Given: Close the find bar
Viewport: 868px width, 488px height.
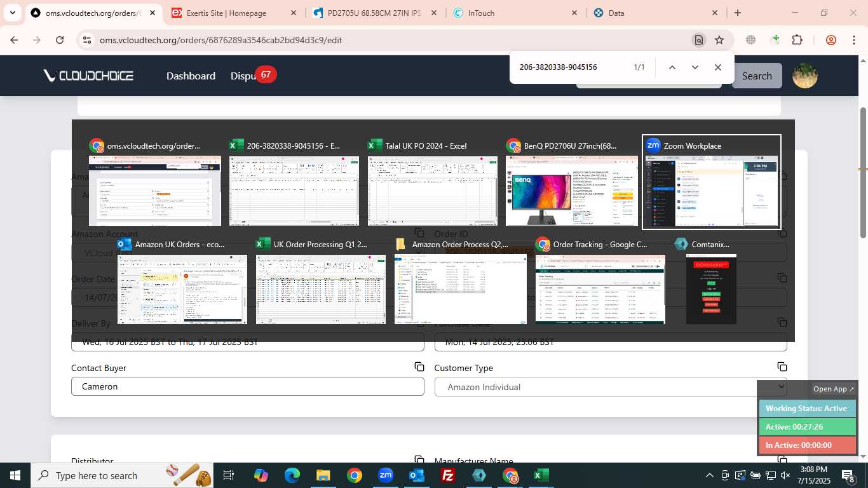Looking at the screenshot, I should tap(718, 67).
